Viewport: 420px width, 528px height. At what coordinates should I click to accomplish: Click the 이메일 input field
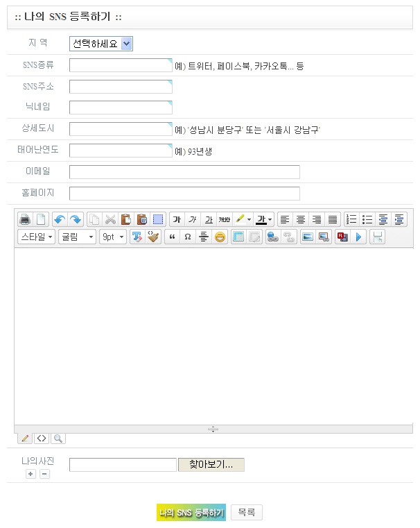pos(184,172)
